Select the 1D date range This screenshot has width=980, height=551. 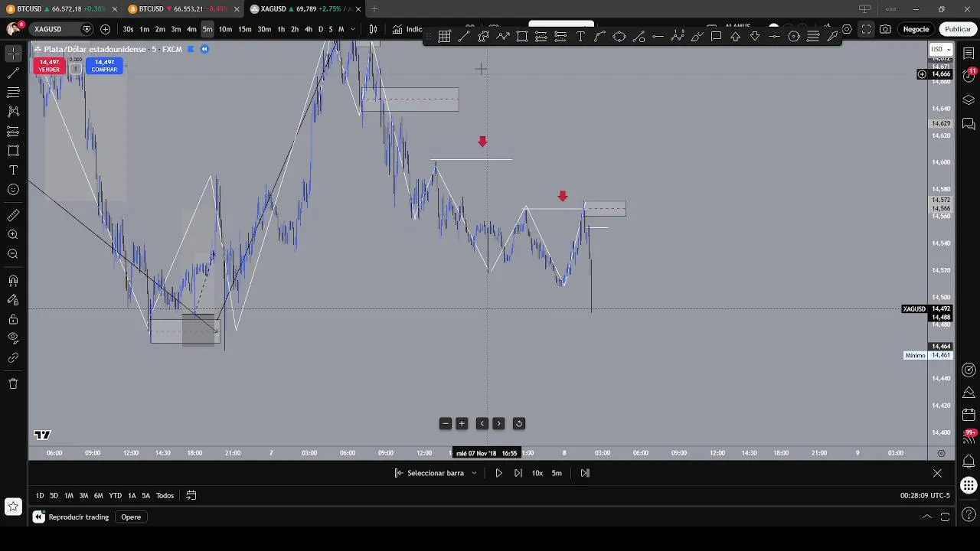pos(40,496)
